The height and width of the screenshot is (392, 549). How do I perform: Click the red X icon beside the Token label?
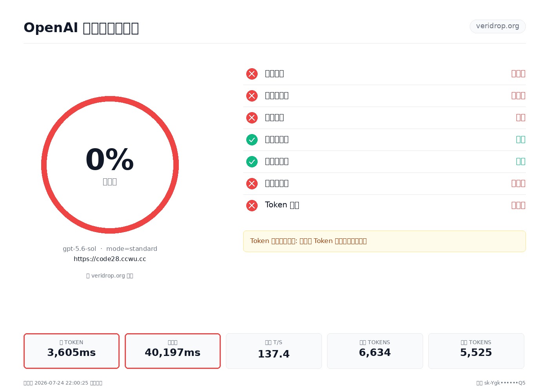pos(252,205)
